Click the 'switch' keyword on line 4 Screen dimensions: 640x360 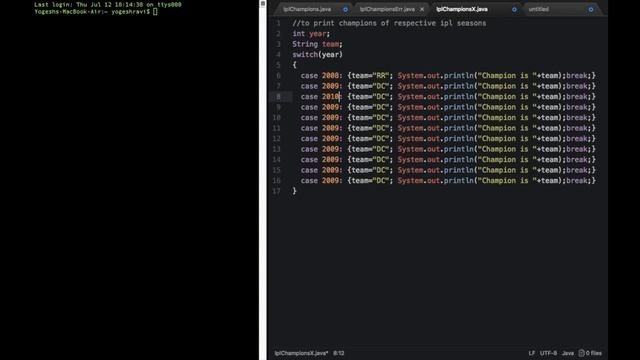point(305,55)
